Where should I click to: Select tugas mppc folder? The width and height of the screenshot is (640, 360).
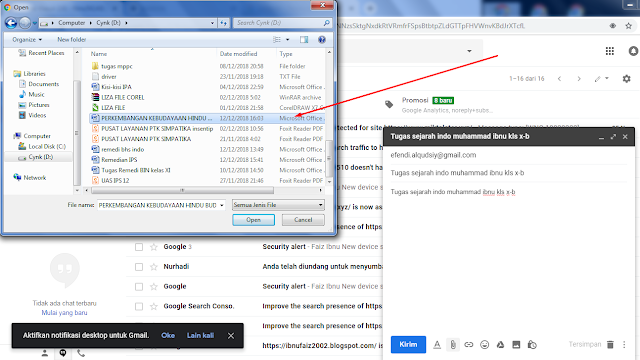117,66
